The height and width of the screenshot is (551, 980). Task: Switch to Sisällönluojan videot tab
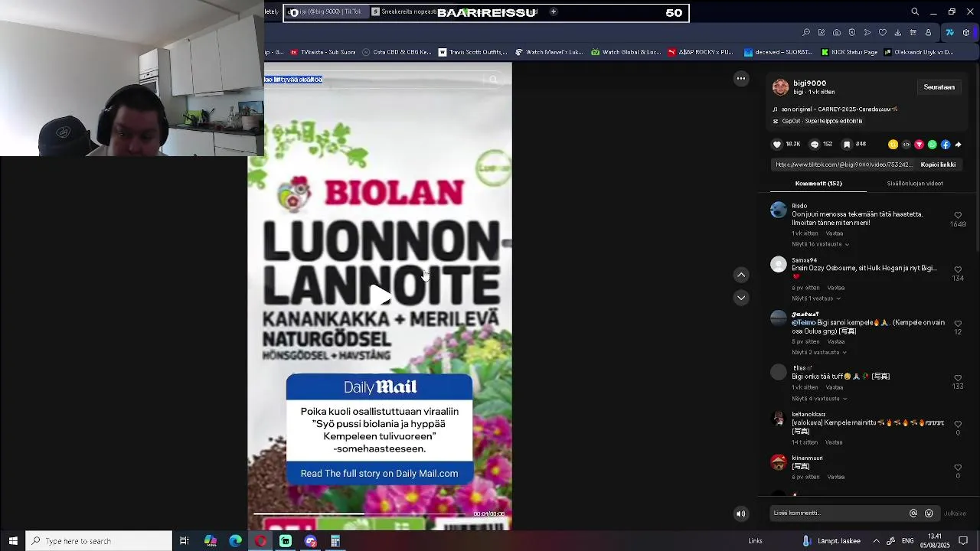(x=915, y=184)
